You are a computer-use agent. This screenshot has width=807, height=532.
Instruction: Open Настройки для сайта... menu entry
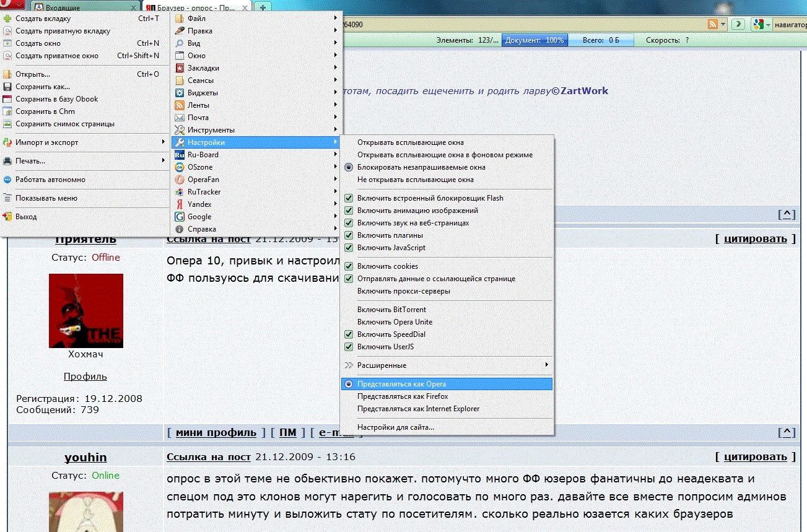tap(395, 427)
